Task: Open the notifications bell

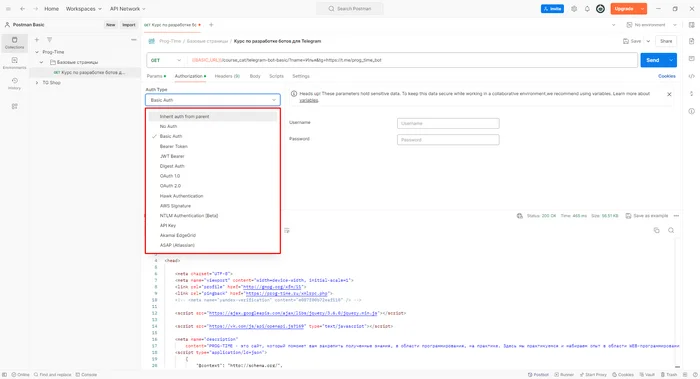Action: 587,9
